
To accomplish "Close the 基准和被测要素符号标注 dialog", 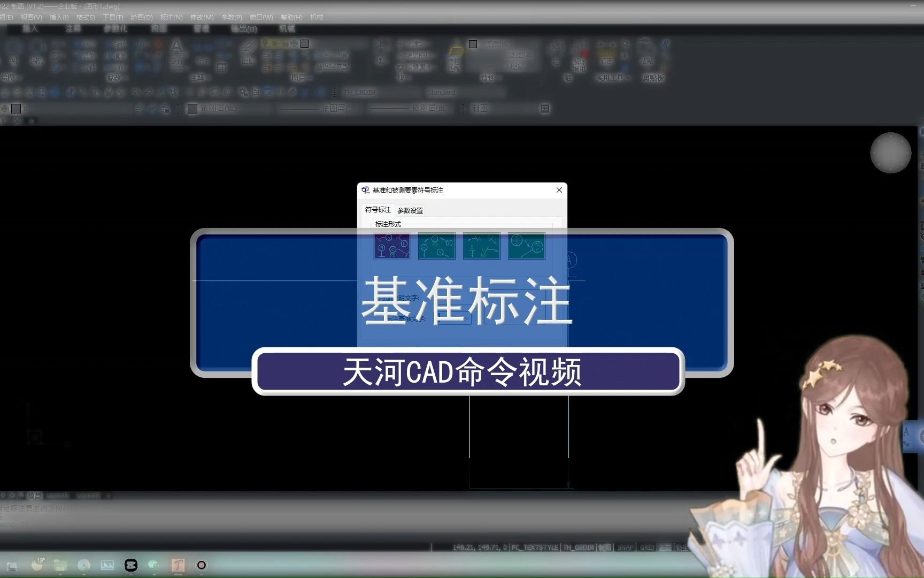I will pyautogui.click(x=559, y=190).
